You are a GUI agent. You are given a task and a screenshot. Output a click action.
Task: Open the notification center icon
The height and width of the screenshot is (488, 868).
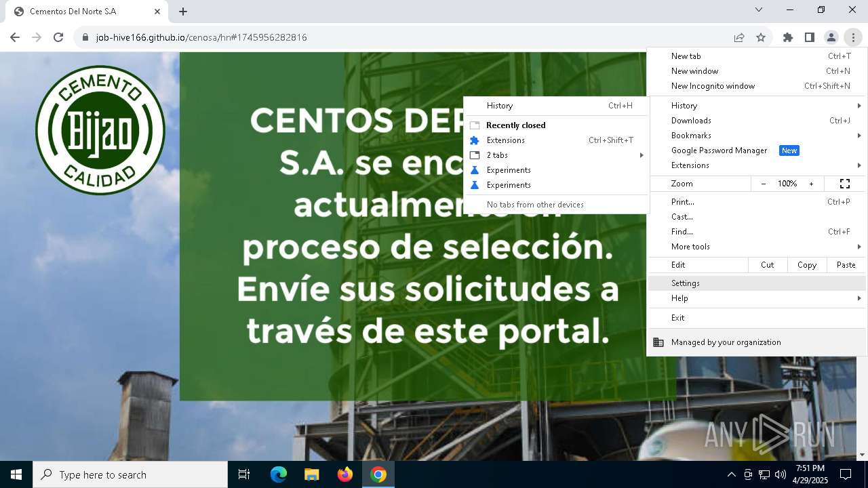tap(846, 474)
